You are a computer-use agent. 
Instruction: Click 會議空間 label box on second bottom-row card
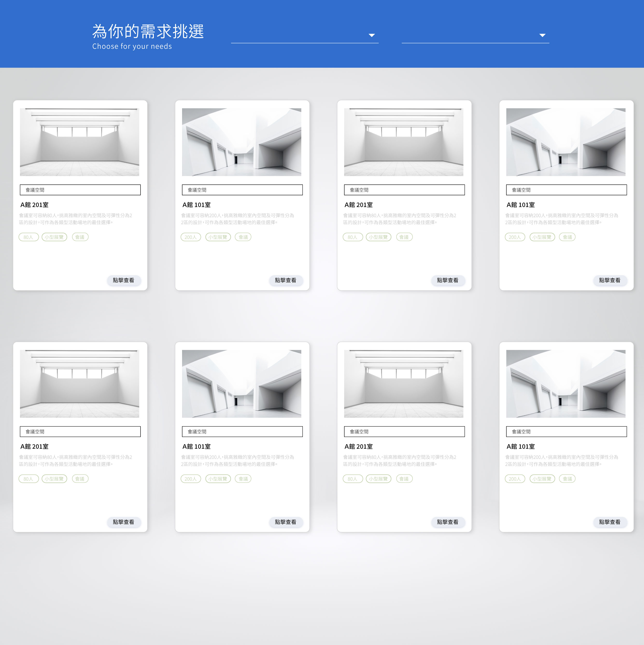point(242,432)
